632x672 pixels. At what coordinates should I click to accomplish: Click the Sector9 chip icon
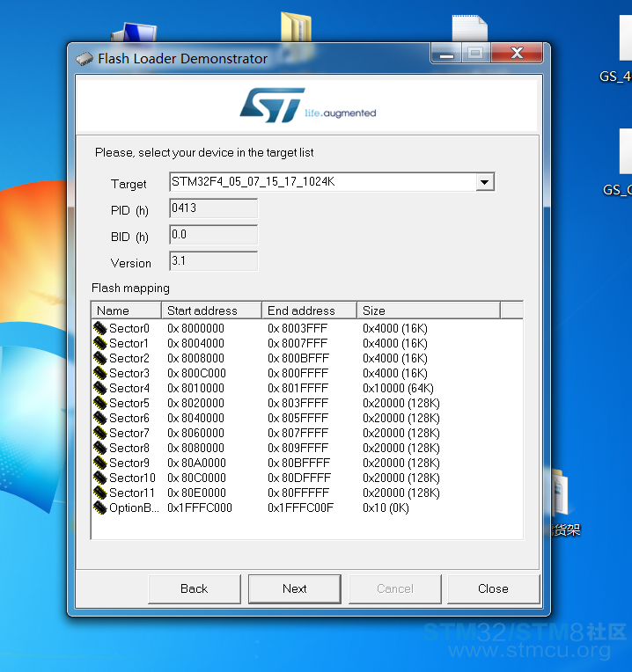pyautogui.click(x=99, y=464)
